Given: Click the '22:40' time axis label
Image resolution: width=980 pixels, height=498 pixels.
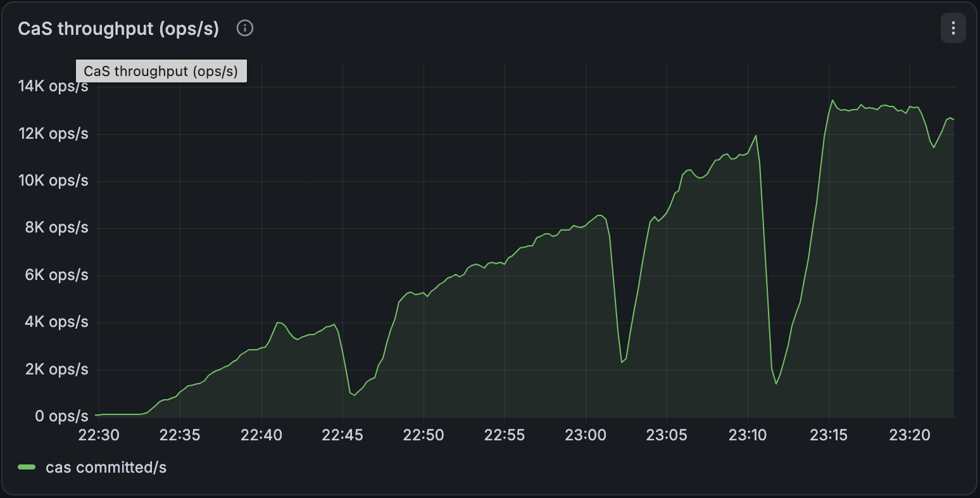Looking at the screenshot, I should (261, 435).
